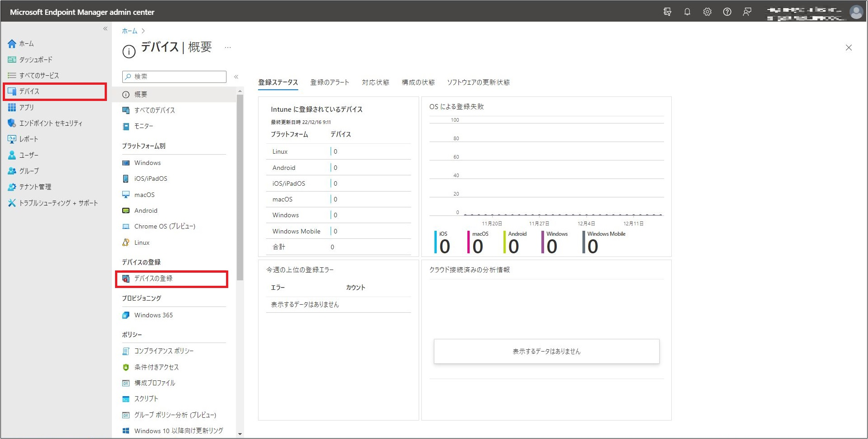Open the account avatar menu

point(856,12)
